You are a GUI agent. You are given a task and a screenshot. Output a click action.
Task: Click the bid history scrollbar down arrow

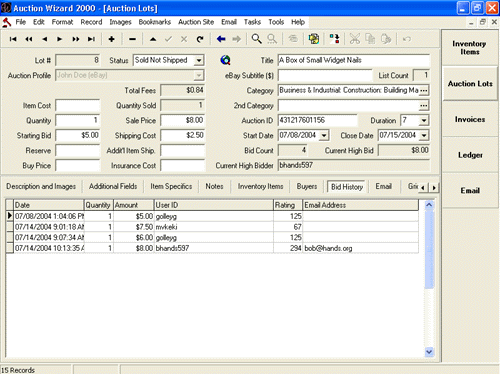click(429, 351)
